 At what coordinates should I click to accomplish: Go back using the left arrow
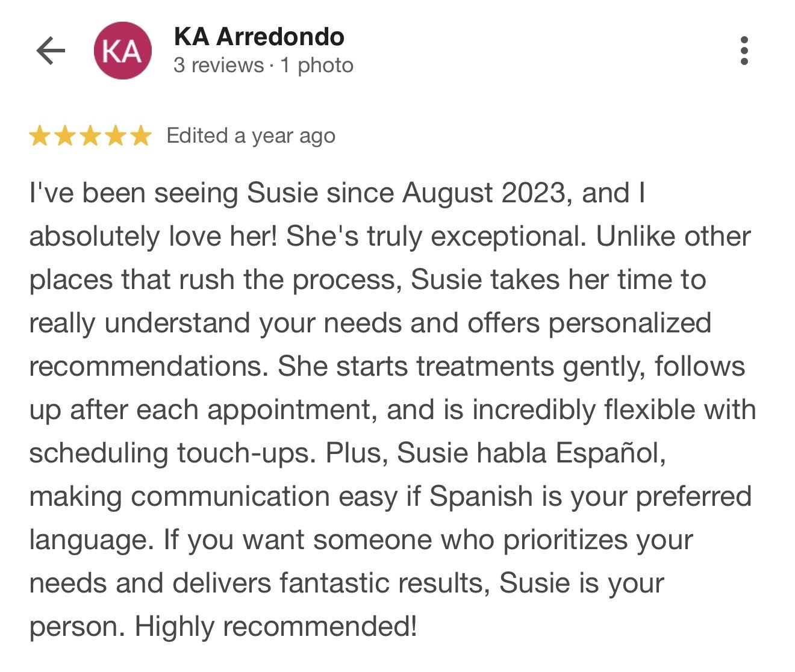click(x=51, y=51)
